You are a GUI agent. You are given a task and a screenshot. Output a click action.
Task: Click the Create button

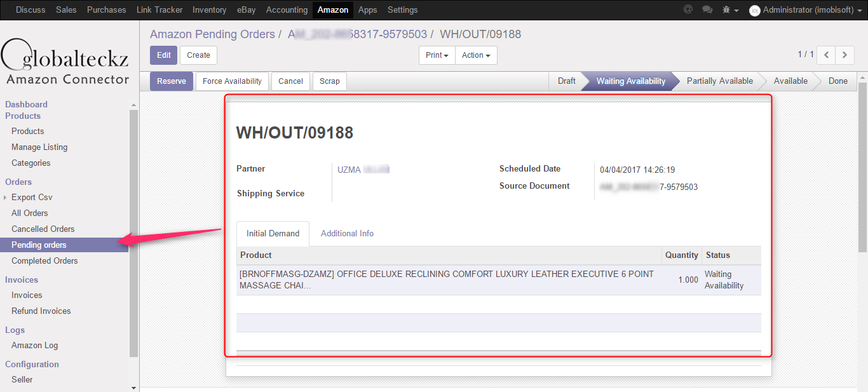point(199,55)
